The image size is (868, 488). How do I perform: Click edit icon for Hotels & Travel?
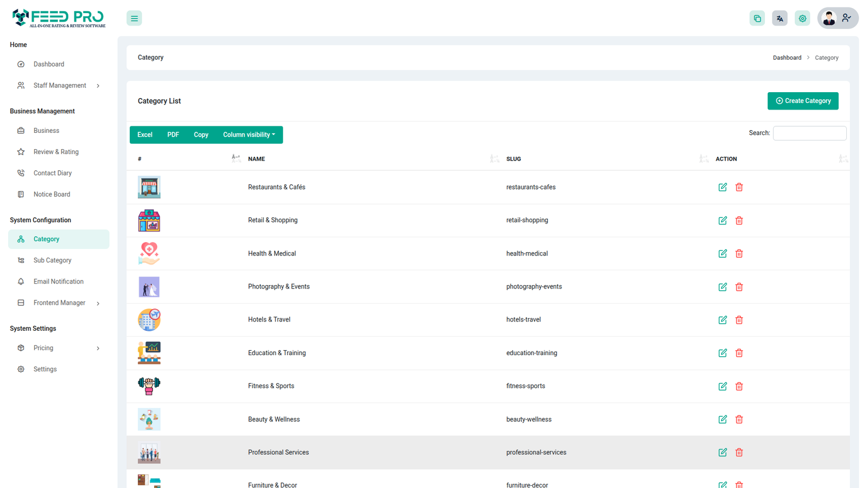coord(722,320)
